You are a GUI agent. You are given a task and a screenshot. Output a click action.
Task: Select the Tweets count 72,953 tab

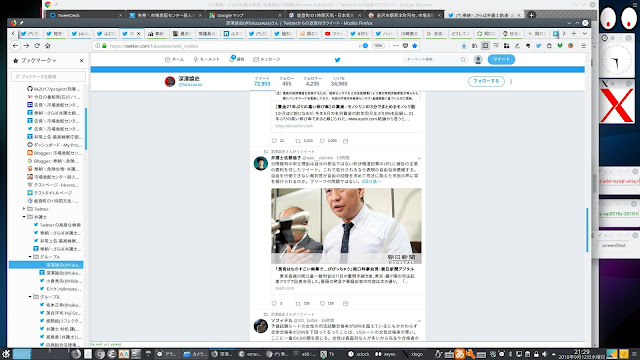click(262, 81)
